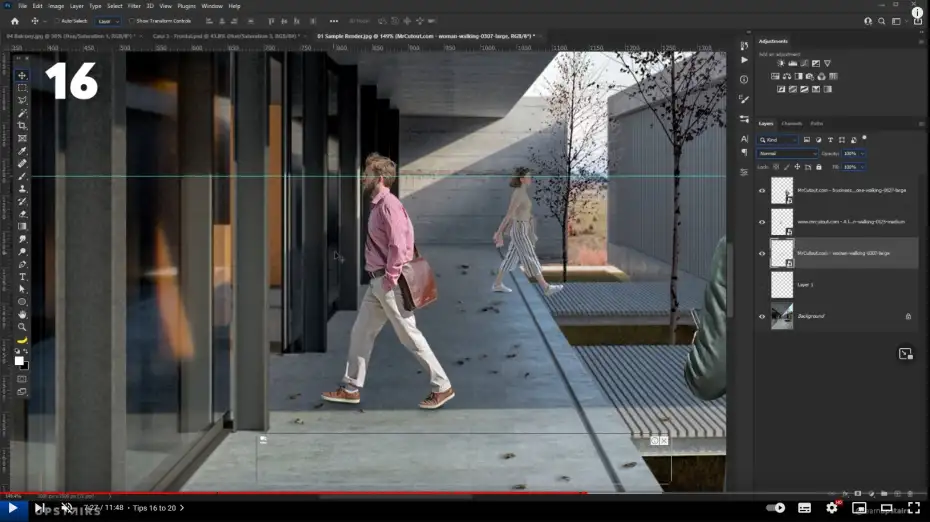Image resolution: width=930 pixels, height=522 pixels.
Task: Select the Zoom tool
Action: click(22, 327)
